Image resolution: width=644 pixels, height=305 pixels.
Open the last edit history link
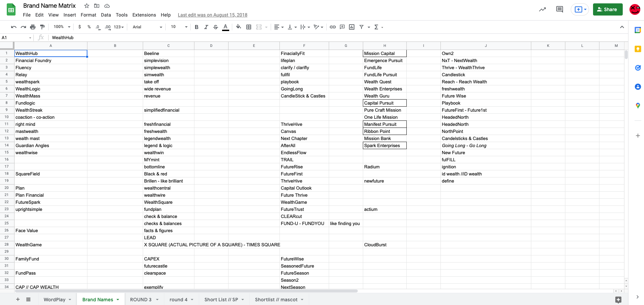212,15
